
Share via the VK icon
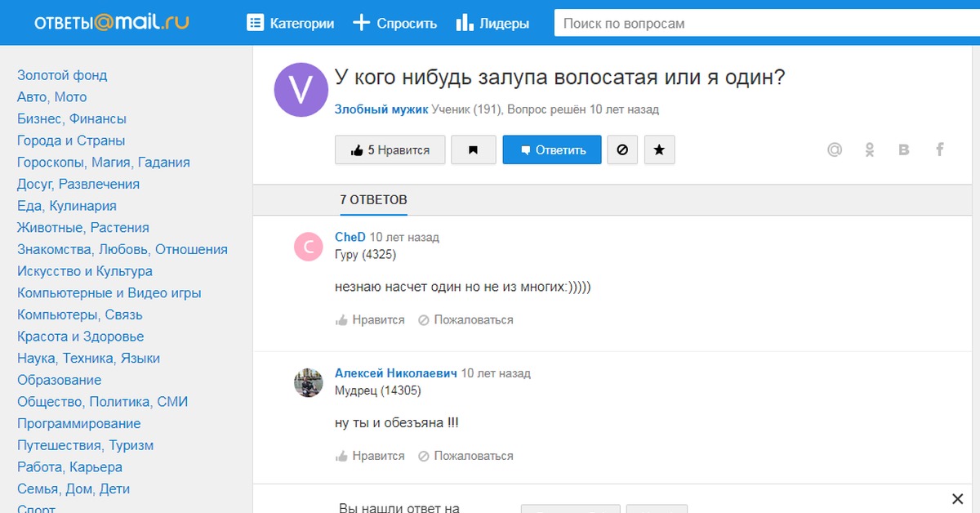(904, 149)
